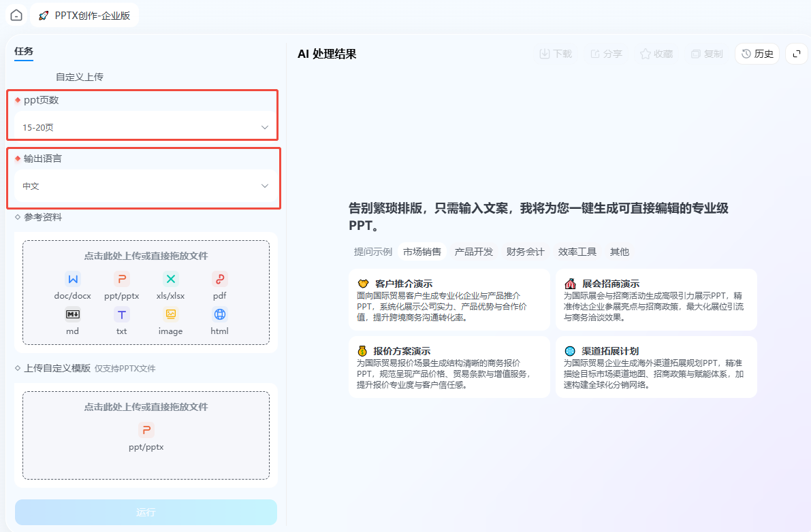The image size is (811, 532).
Task: Click the xls/xlsx spreadsheet icon
Action: click(171, 280)
